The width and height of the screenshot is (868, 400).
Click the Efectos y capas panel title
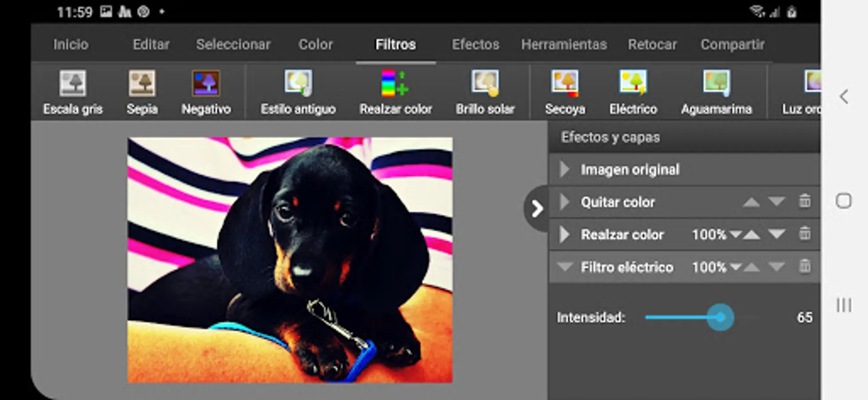coord(610,137)
